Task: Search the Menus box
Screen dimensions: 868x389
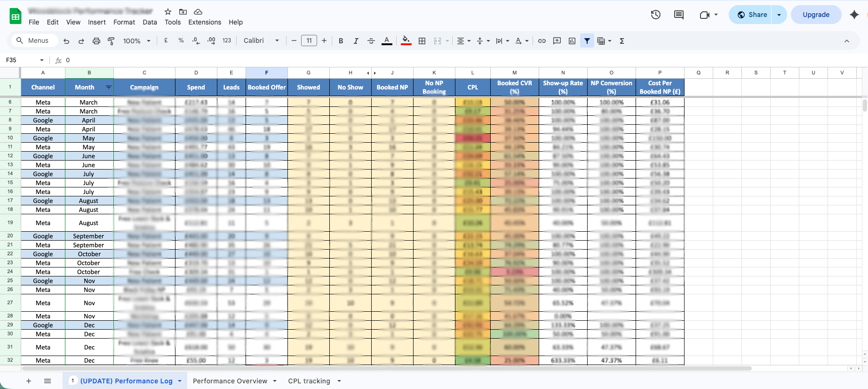Action: (x=35, y=41)
